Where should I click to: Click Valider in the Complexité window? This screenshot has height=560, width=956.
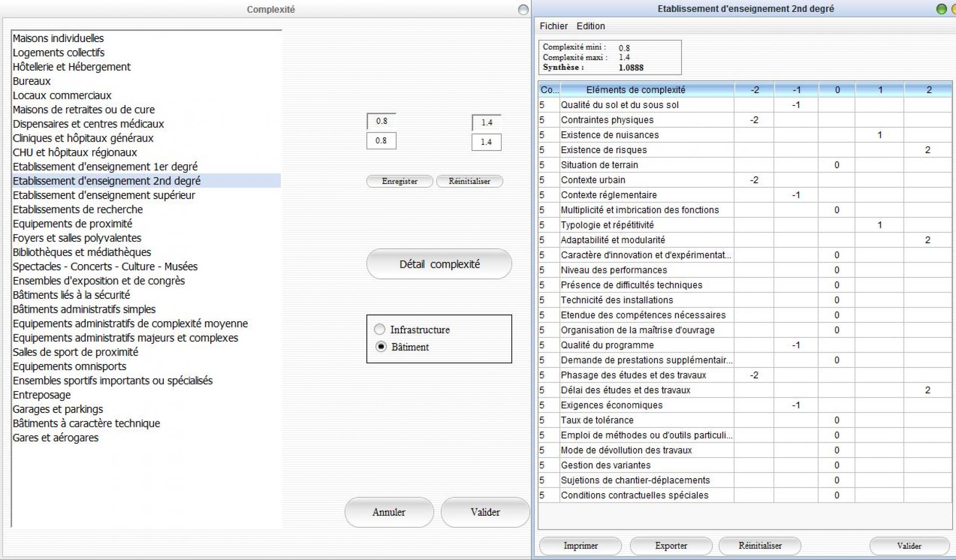(x=485, y=512)
